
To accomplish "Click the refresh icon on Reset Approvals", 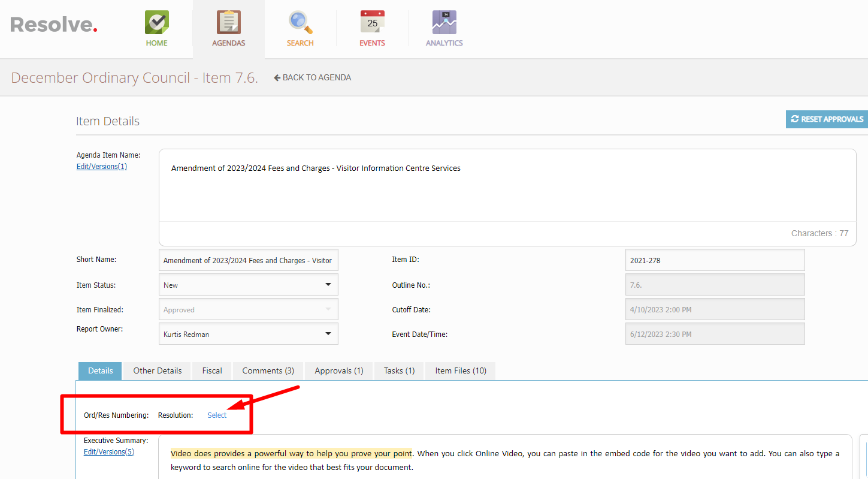I will coord(795,119).
